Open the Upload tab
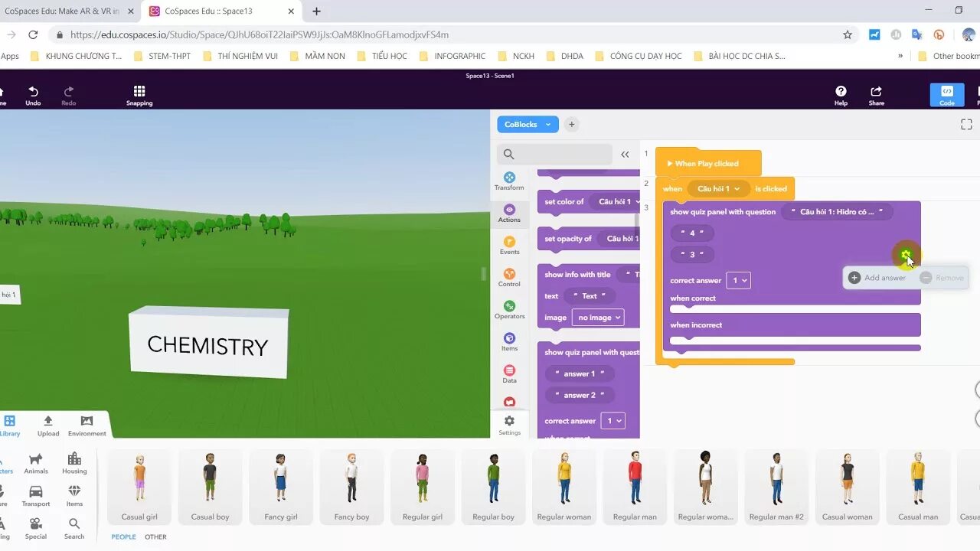 pyautogui.click(x=48, y=425)
